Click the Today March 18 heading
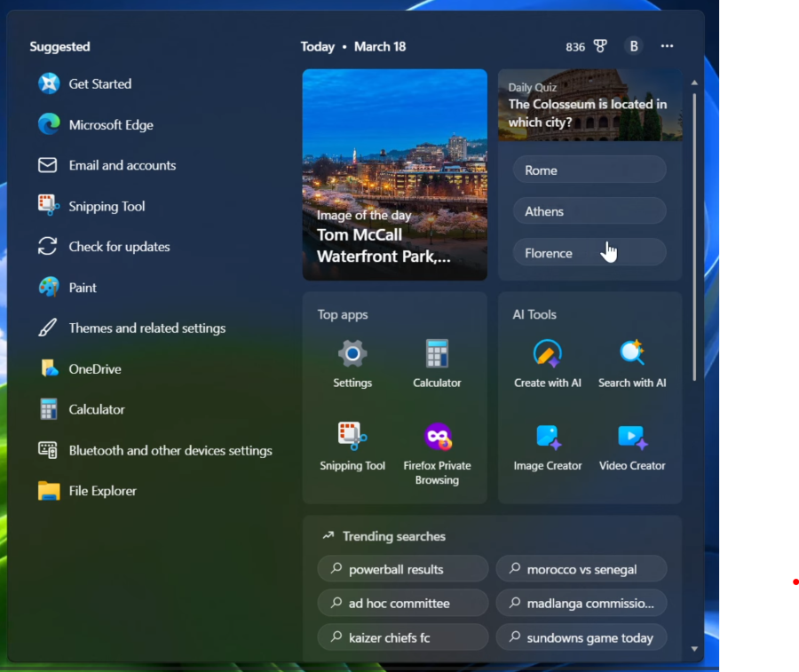This screenshot has height=672, width=799. pyautogui.click(x=353, y=46)
